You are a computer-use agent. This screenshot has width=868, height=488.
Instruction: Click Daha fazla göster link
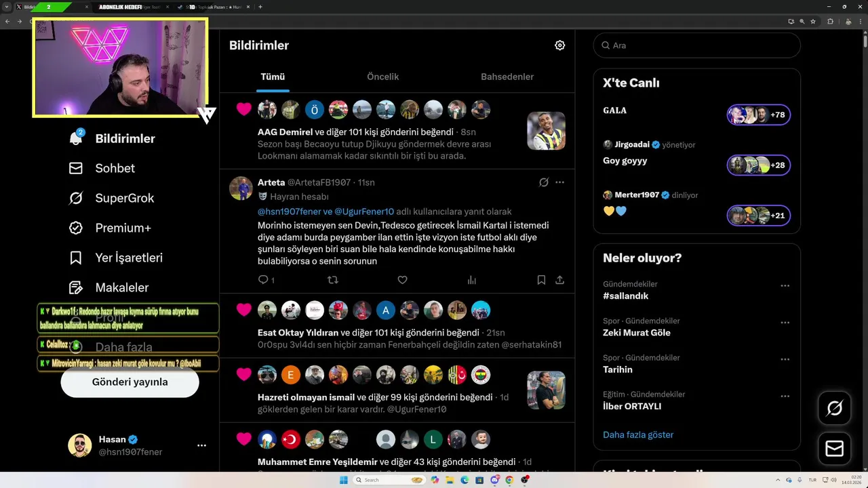tap(638, 434)
